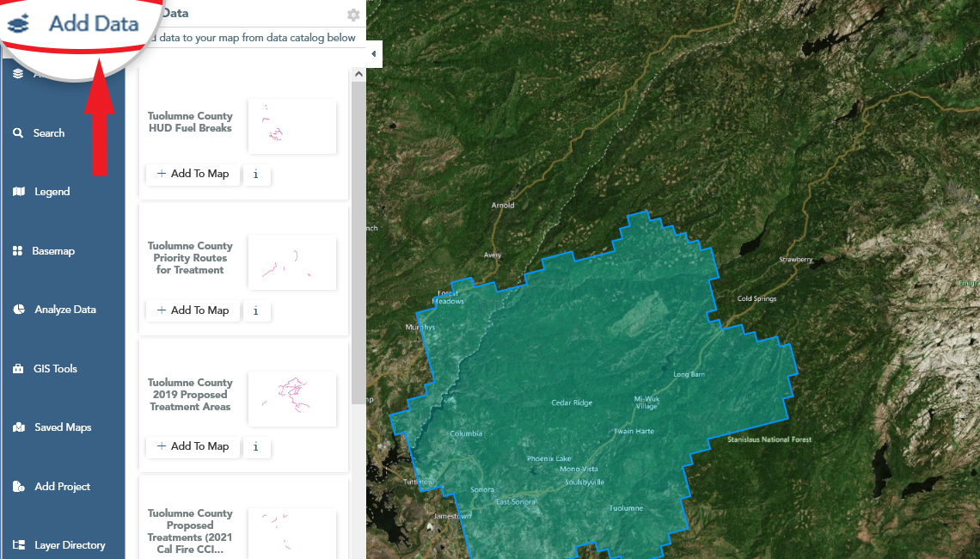
Task: Show info for Priority Routes for Treatment
Action: point(255,310)
